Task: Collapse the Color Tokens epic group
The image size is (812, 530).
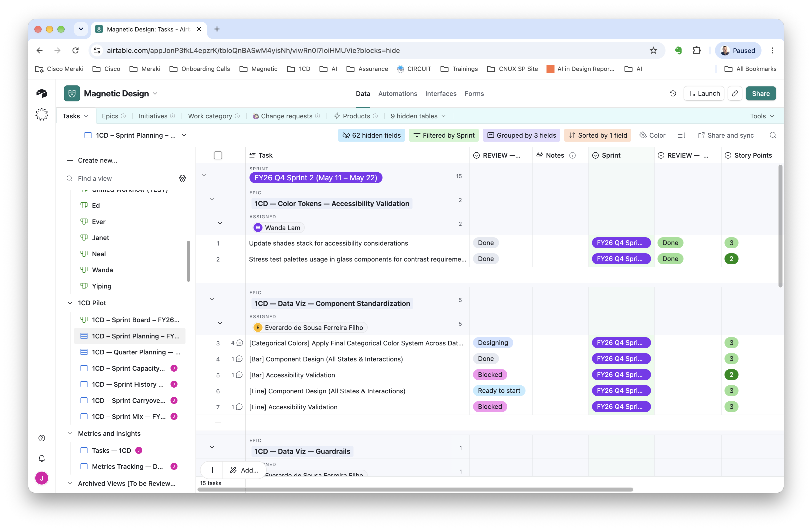Action: coord(212,199)
